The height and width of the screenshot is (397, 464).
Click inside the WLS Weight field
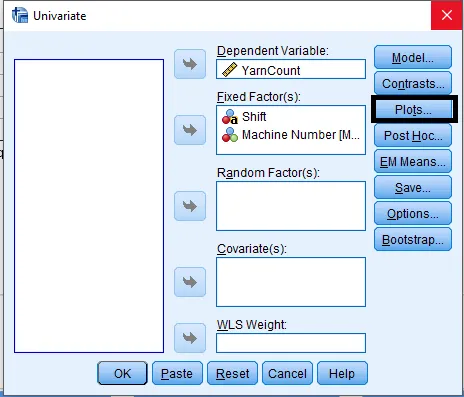pos(291,343)
